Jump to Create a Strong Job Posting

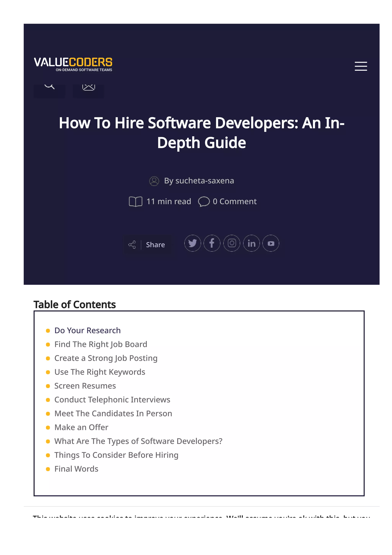coord(106,358)
